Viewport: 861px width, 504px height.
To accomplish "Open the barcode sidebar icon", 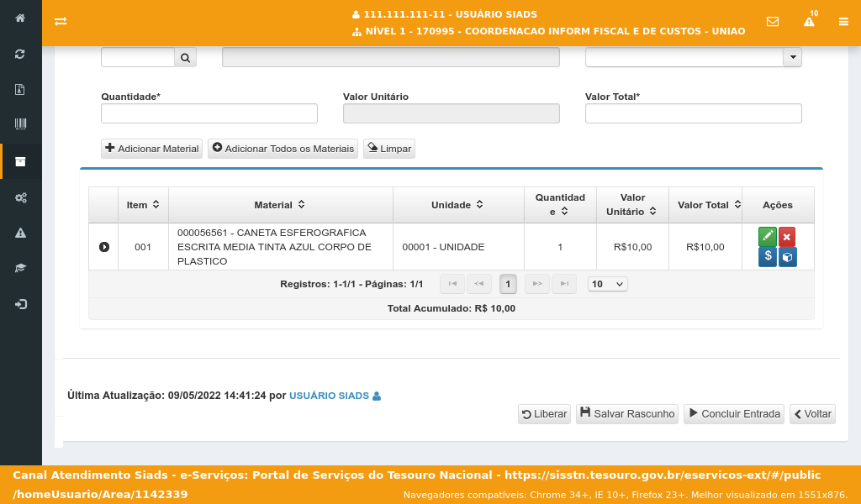I will pos(20,124).
